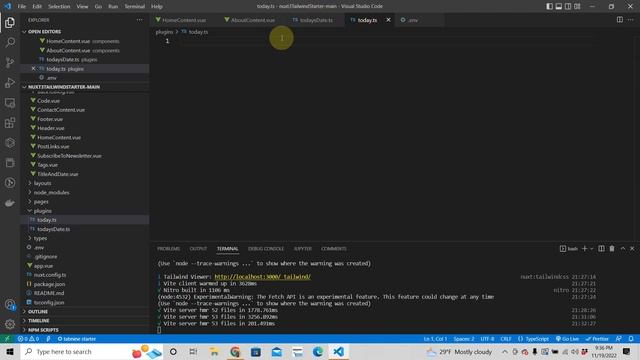
Task: Switch to the Output panel tab
Action: [x=198, y=249]
